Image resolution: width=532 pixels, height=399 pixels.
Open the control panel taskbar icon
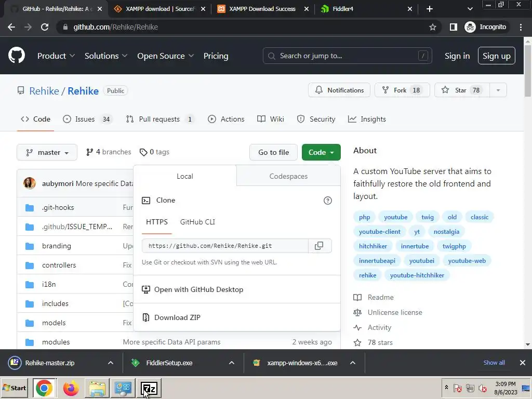click(123, 388)
